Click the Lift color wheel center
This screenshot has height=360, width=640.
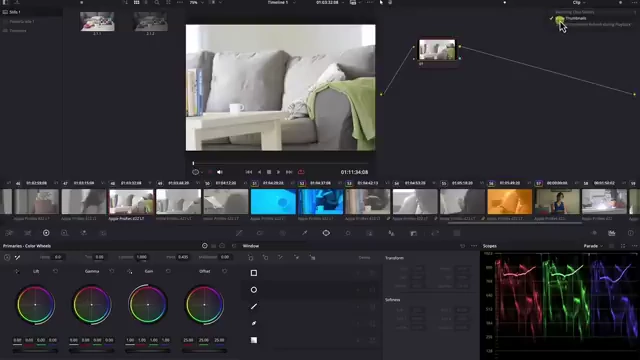36,304
